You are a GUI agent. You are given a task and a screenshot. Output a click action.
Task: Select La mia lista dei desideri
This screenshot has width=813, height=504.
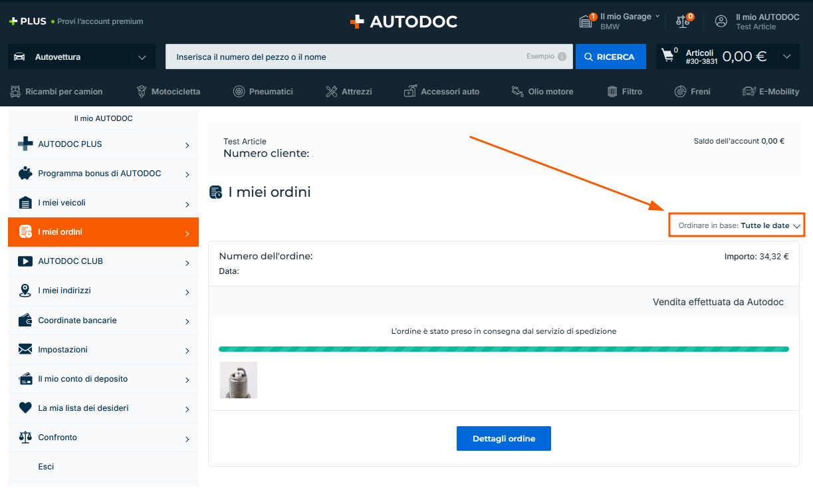coord(103,408)
